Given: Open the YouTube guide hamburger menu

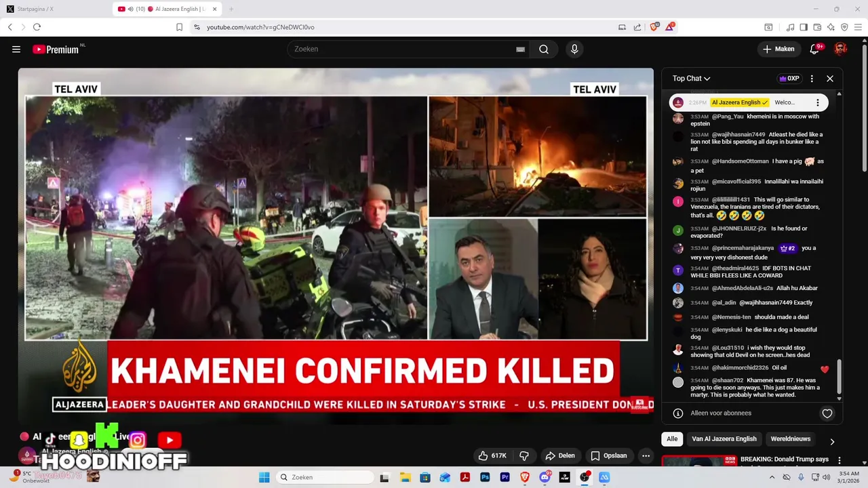Looking at the screenshot, I should (16, 49).
